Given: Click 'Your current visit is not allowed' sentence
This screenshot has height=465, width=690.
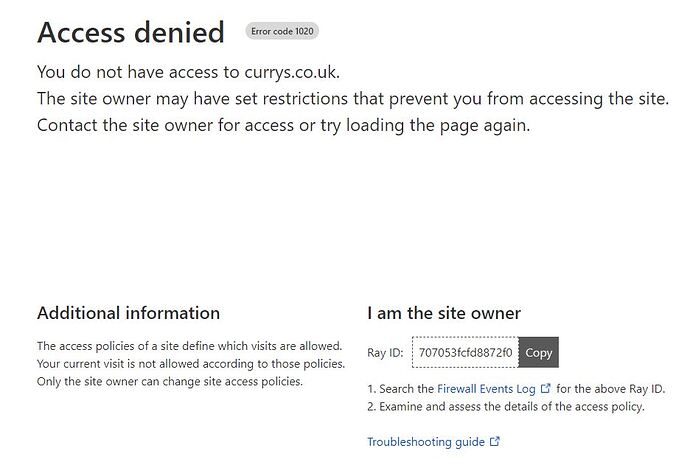Looking at the screenshot, I should coord(190,363).
